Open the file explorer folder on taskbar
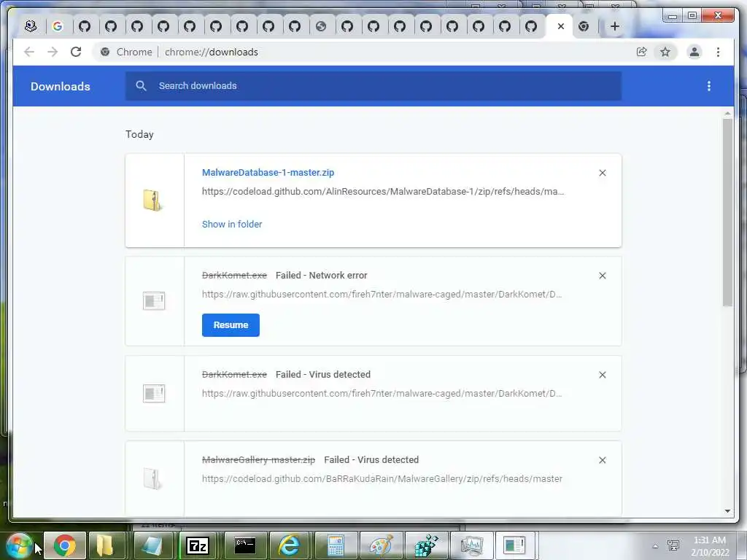Image resolution: width=747 pixels, height=560 pixels. (x=105, y=545)
